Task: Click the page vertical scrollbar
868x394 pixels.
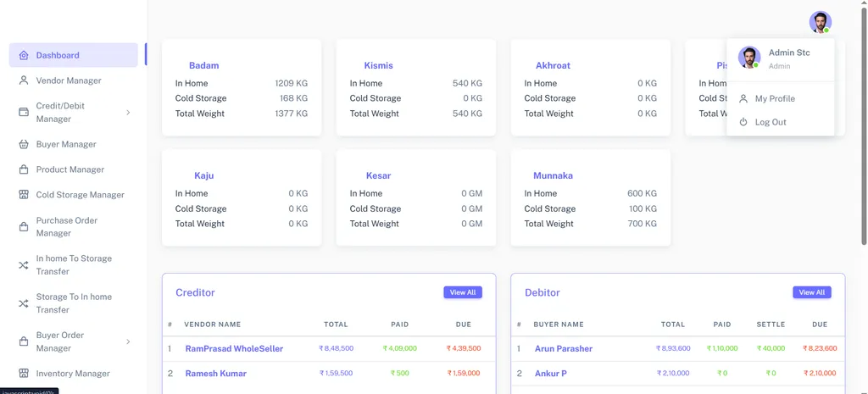Action: (864, 127)
